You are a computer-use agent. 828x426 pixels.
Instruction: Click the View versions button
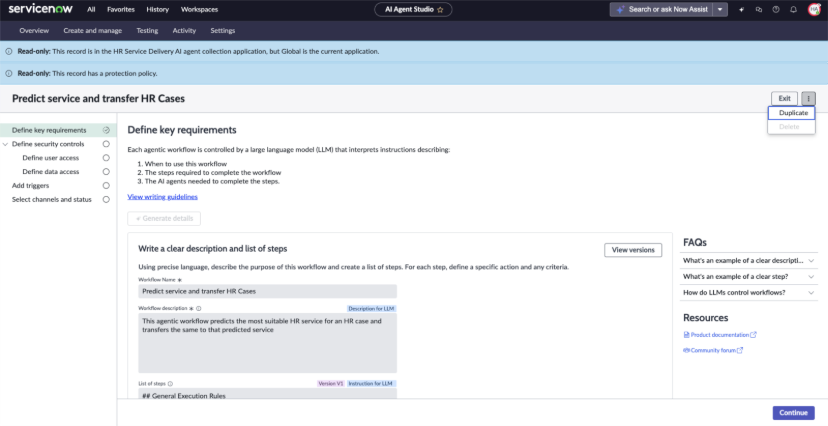click(633, 250)
